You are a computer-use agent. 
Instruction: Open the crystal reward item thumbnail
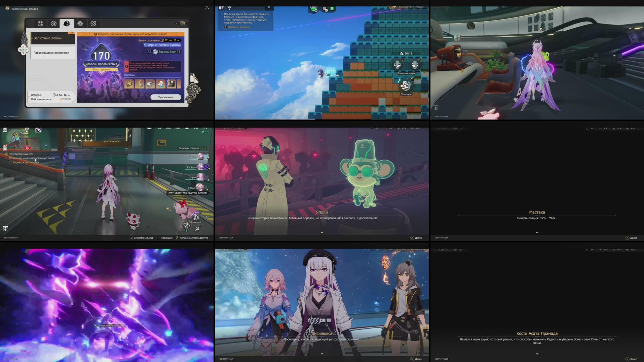click(161, 83)
